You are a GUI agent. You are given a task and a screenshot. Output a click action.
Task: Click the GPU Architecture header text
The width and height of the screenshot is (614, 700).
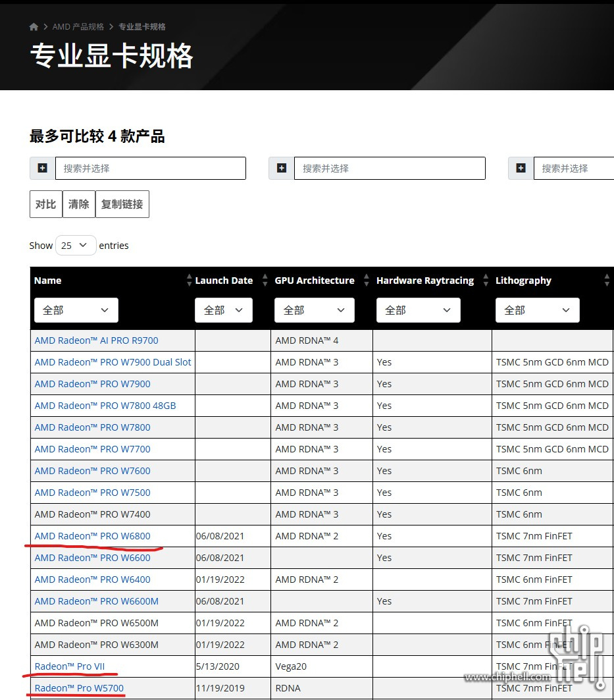(315, 281)
